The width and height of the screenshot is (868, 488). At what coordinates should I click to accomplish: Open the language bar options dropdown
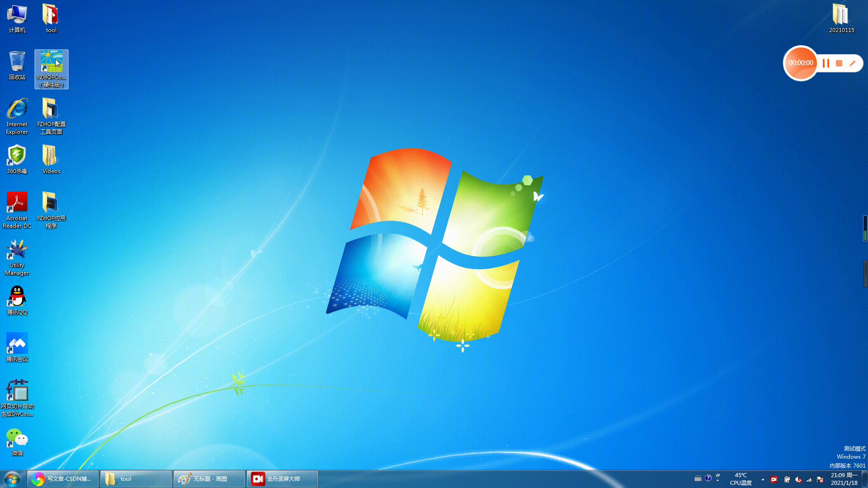click(x=718, y=481)
